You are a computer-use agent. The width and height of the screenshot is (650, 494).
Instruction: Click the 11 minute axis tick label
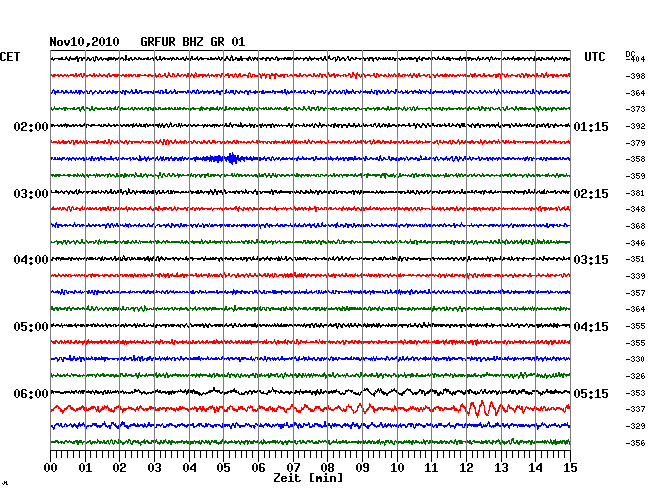click(x=432, y=468)
